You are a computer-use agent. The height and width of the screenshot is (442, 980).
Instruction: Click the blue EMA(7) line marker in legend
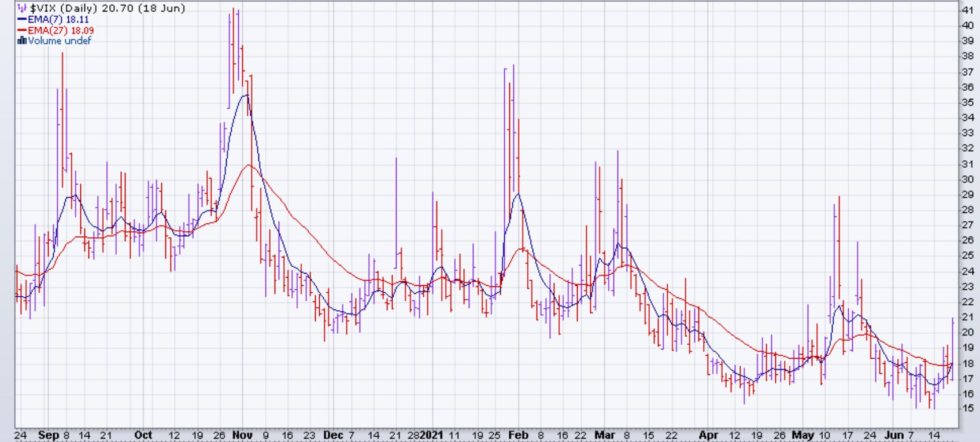[x=22, y=19]
